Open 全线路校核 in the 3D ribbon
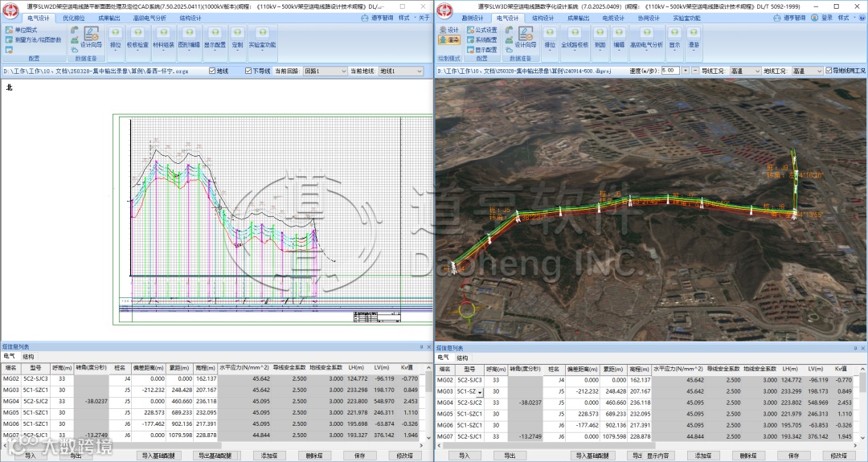 coord(575,38)
